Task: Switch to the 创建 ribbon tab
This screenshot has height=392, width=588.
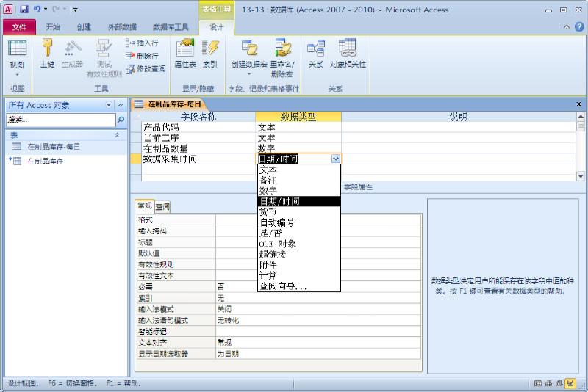Action: (x=84, y=27)
